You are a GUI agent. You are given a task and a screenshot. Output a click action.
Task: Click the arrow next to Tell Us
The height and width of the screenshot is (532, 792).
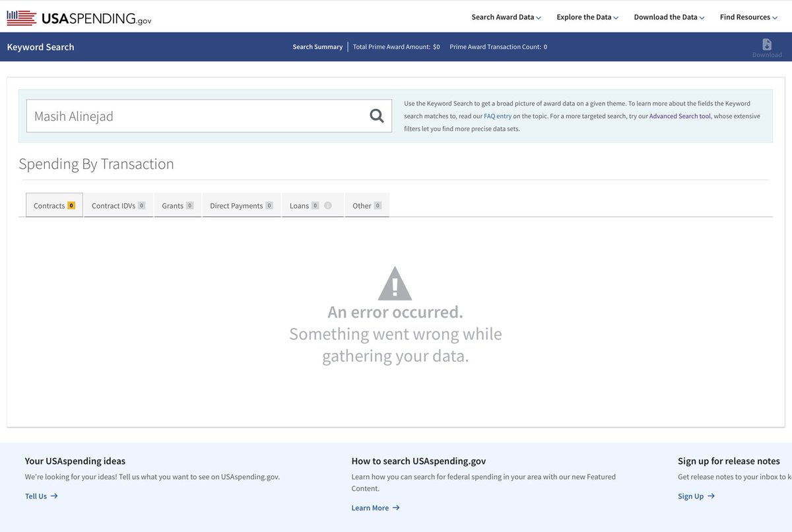coord(54,496)
